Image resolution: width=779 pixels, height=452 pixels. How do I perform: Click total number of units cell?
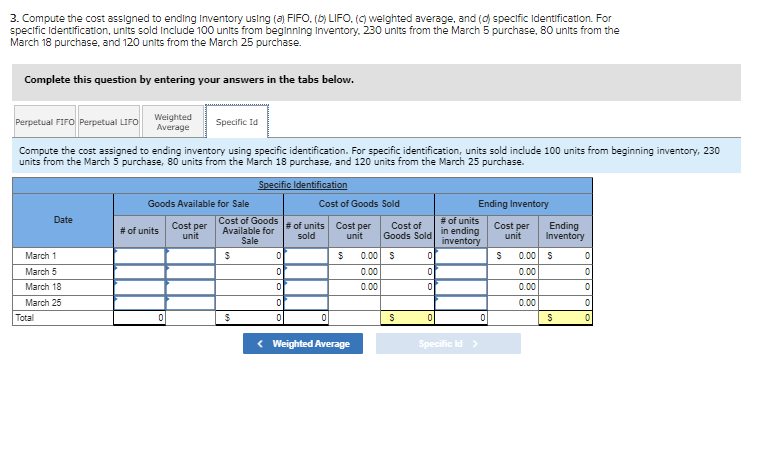point(140,318)
